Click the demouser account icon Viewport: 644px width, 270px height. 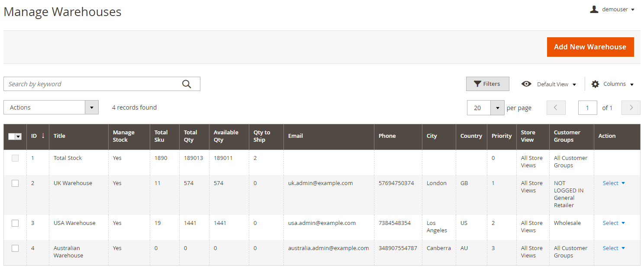point(594,9)
